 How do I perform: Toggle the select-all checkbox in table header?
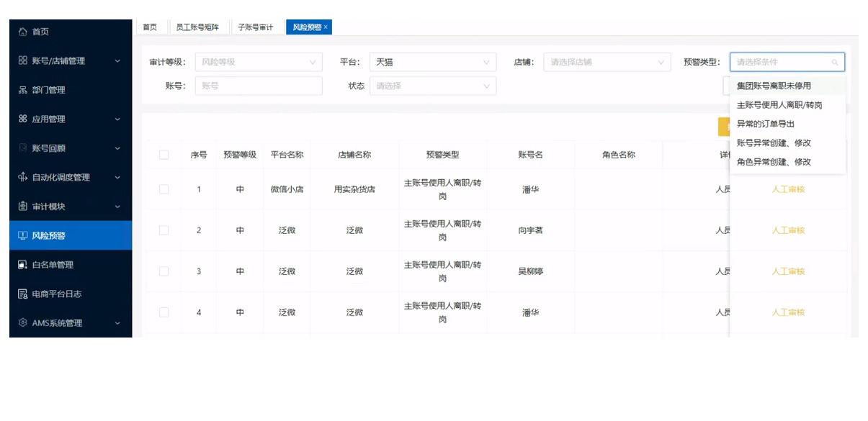[x=164, y=155]
